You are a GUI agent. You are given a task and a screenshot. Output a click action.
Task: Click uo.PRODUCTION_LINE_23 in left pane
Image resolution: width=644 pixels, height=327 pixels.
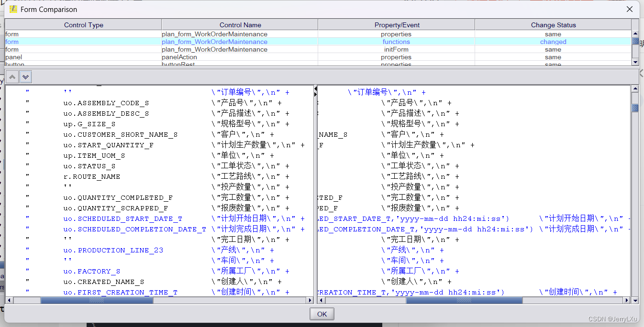click(x=113, y=251)
